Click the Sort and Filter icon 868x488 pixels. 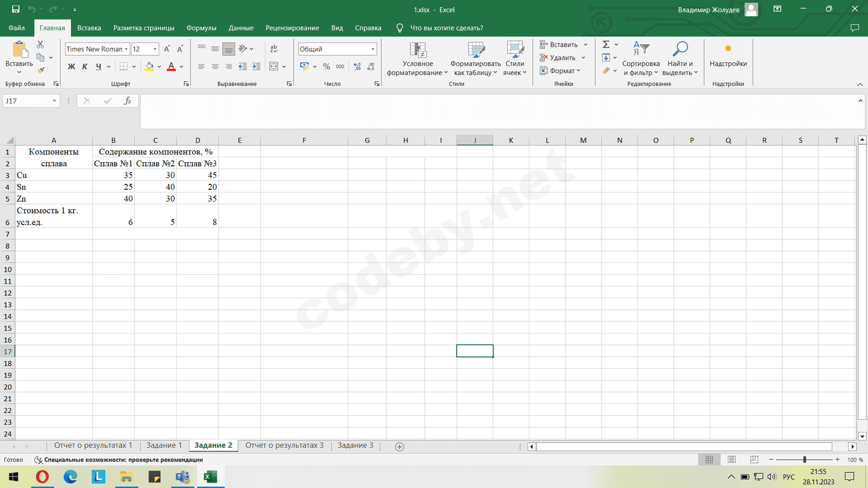(641, 49)
